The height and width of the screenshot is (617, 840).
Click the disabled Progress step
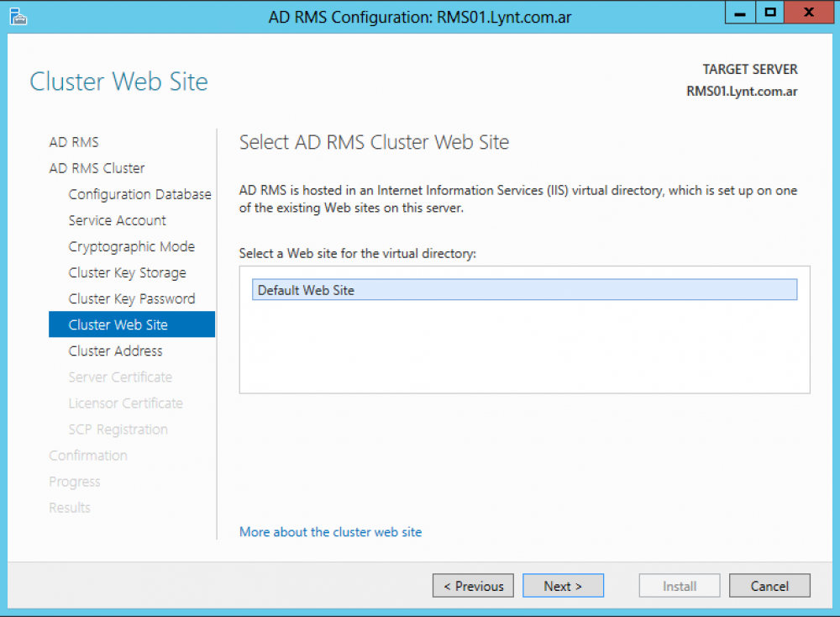(x=75, y=482)
